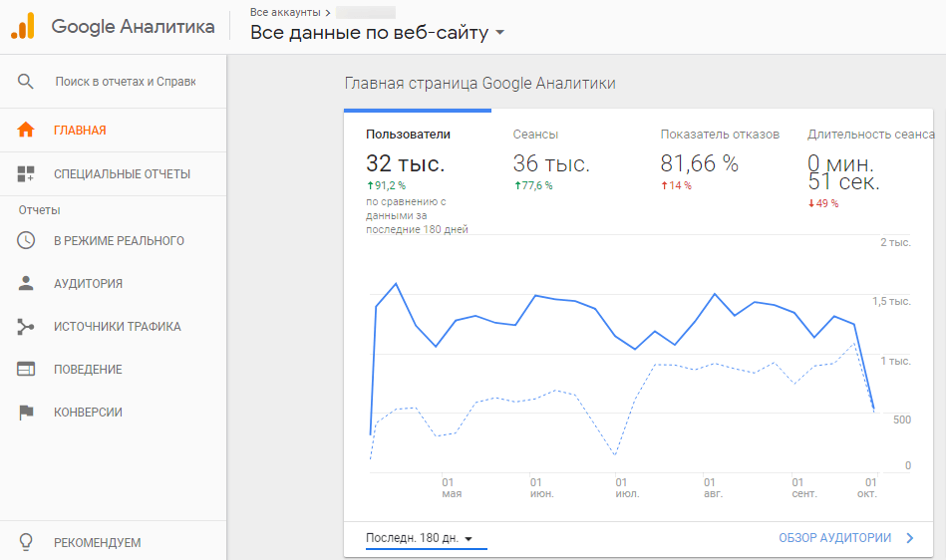
Task: Click the Все аккаунты breadcrumb link
Action: (x=284, y=12)
